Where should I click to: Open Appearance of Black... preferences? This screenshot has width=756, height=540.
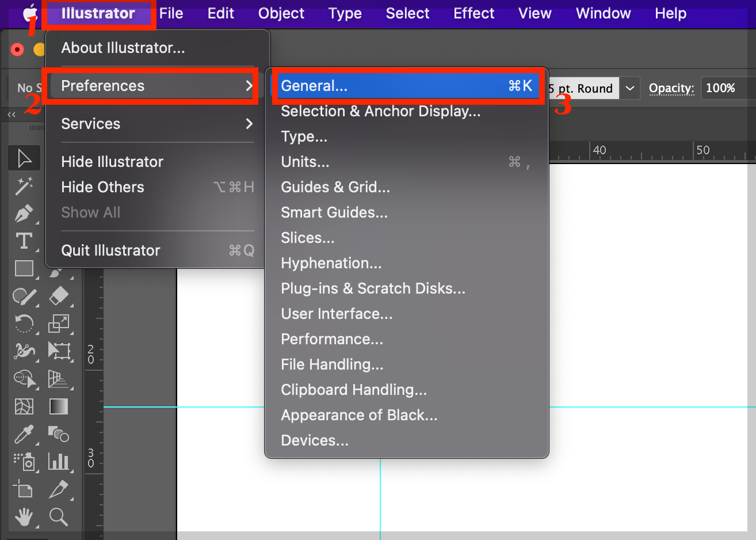point(407,415)
